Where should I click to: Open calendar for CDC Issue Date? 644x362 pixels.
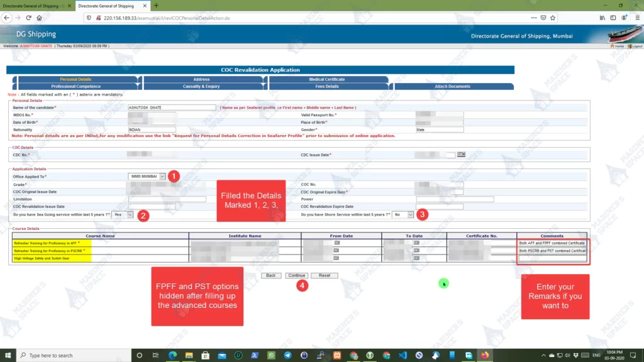pos(461,155)
